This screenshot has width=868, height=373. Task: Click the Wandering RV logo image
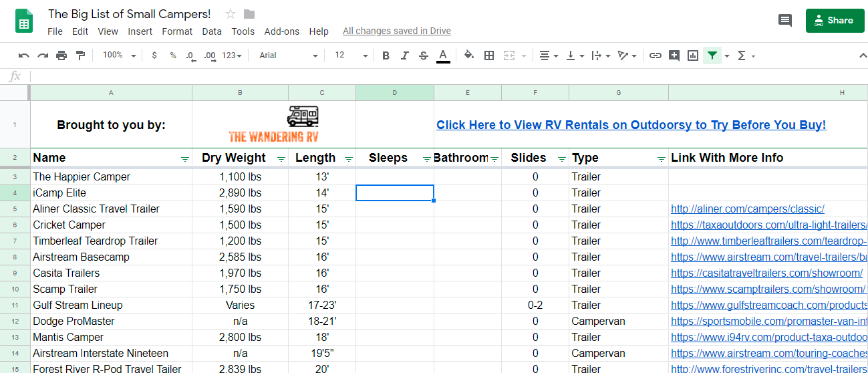coord(274,125)
